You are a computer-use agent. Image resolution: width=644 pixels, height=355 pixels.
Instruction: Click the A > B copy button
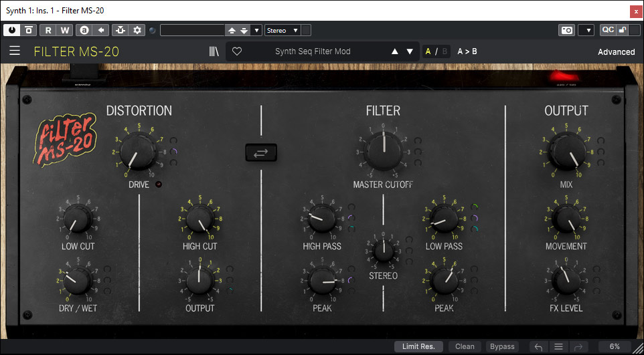click(x=467, y=51)
